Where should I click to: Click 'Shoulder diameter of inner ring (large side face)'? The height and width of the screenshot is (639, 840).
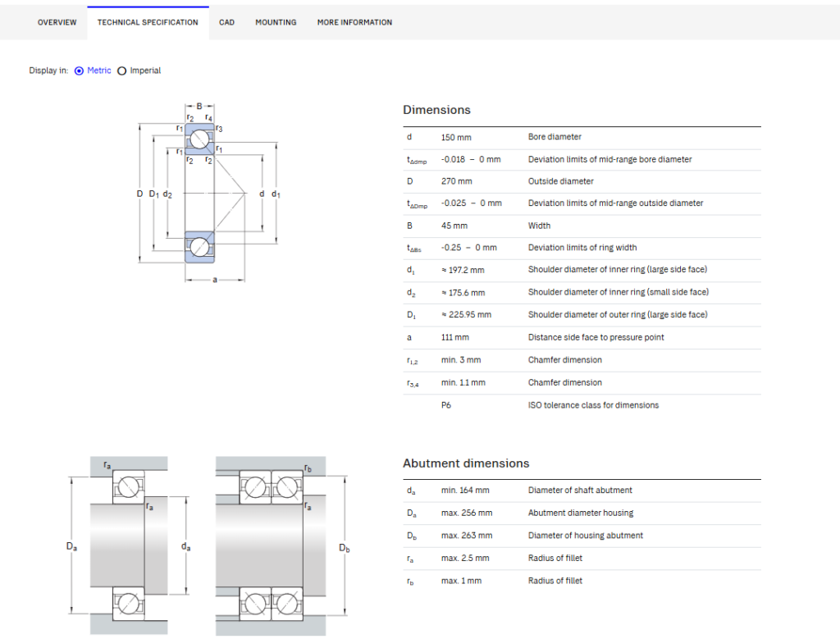[618, 269]
